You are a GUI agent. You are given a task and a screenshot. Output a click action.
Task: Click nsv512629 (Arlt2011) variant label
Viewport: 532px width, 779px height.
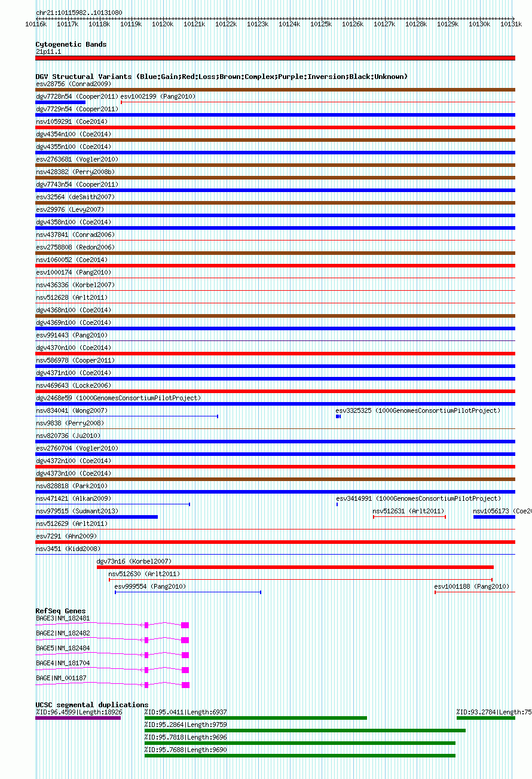(x=72, y=524)
